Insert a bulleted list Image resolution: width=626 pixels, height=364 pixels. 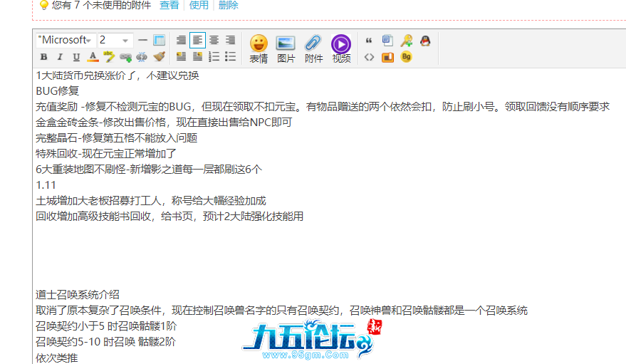coord(230,57)
